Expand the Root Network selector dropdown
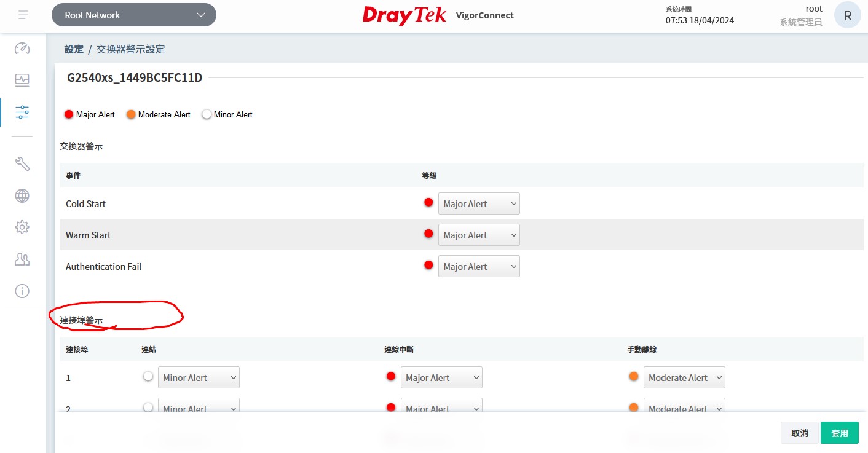The height and width of the screenshot is (453, 868). (x=133, y=15)
